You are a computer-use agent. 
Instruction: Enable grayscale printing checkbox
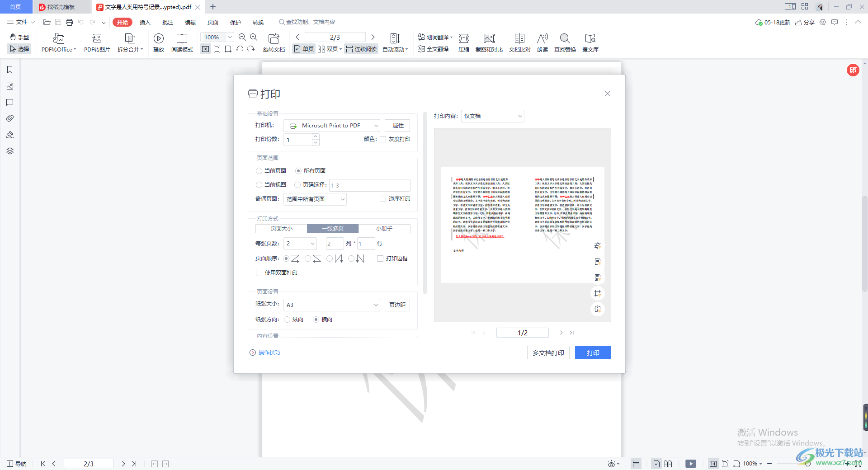(x=383, y=139)
